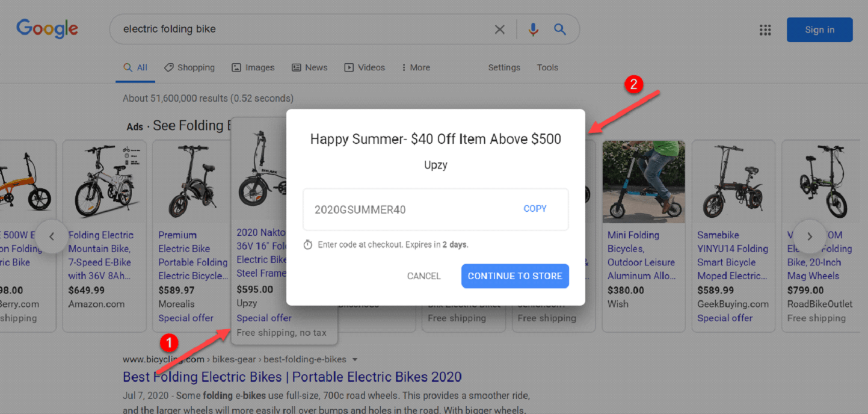Open the Google apps grid
This screenshot has height=414, width=868.
click(765, 30)
